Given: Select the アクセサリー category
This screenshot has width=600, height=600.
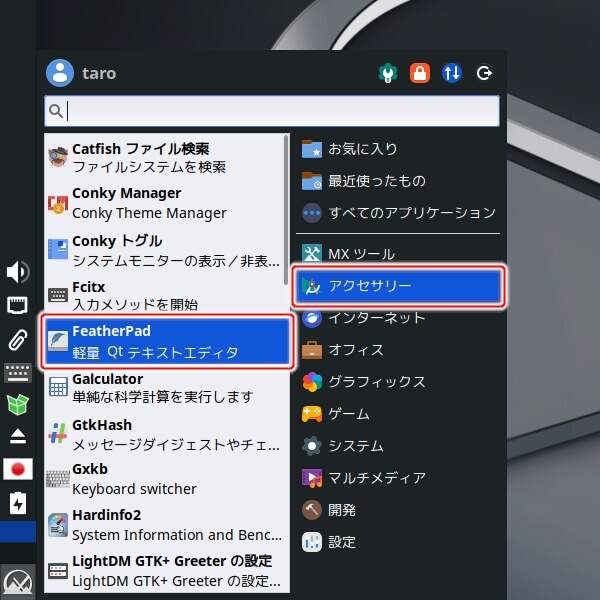Looking at the screenshot, I should click(398, 286).
